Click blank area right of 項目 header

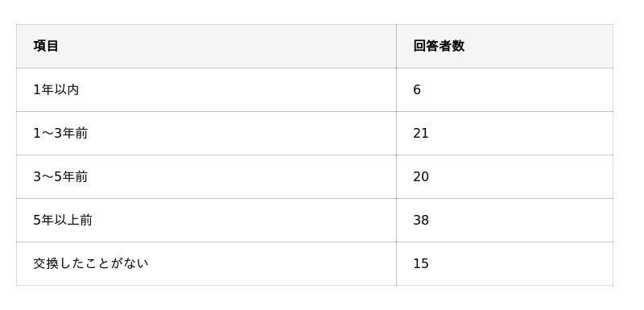pos(227,46)
